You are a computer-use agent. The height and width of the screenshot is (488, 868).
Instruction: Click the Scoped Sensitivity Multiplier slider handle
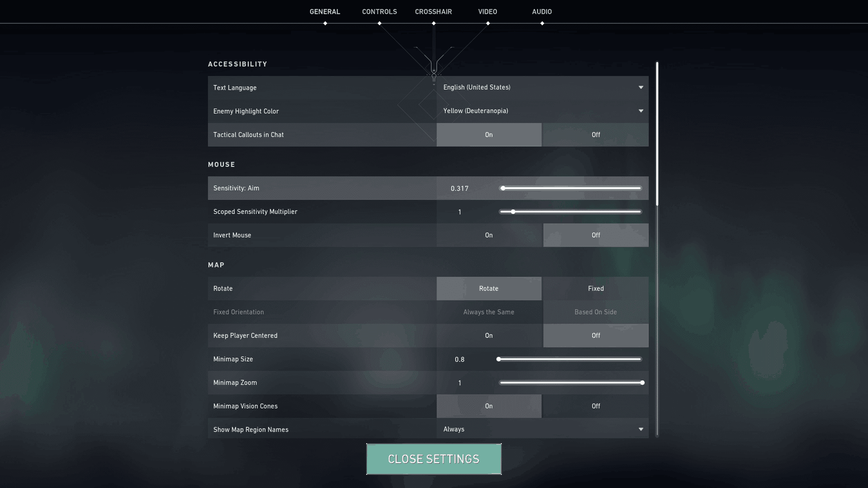[x=513, y=212]
